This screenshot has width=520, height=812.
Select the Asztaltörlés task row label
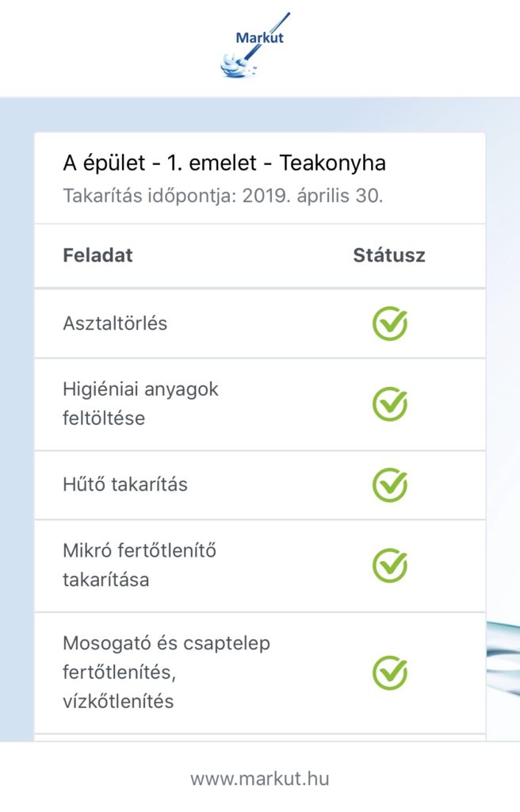coord(115,324)
